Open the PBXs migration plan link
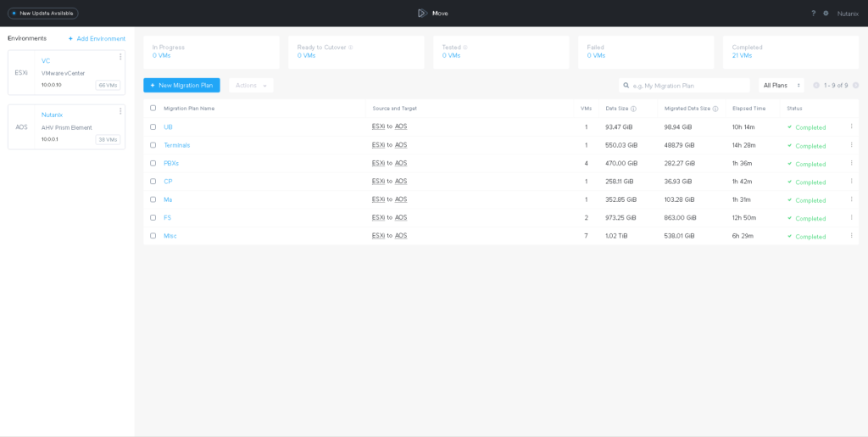This screenshot has width=868, height=437. click(x=171, y=164)
